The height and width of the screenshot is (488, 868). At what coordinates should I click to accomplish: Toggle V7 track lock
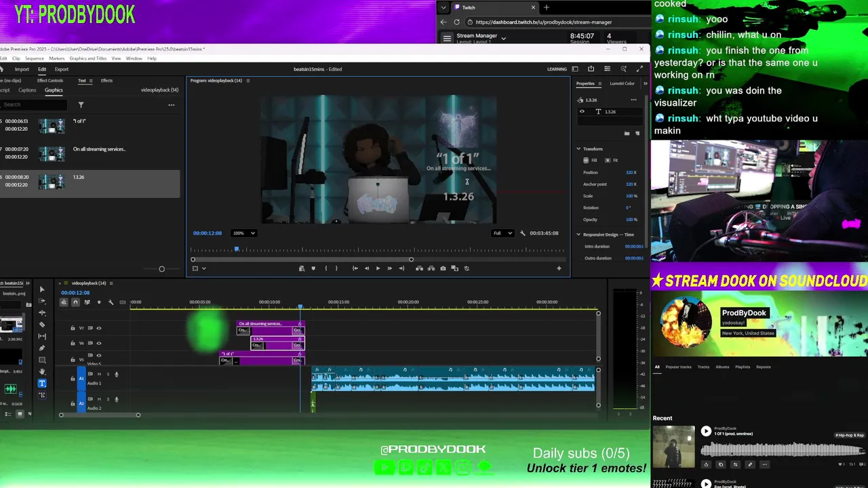73,329
